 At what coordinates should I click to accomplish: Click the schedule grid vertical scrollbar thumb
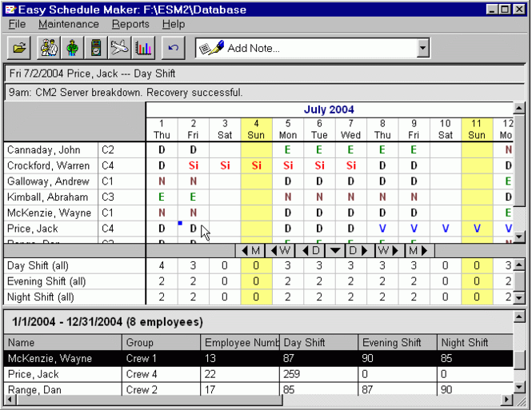[519, 161]
